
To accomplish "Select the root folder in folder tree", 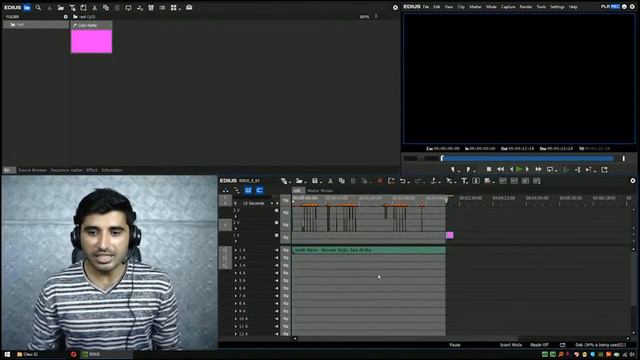I will click(36, 24).
